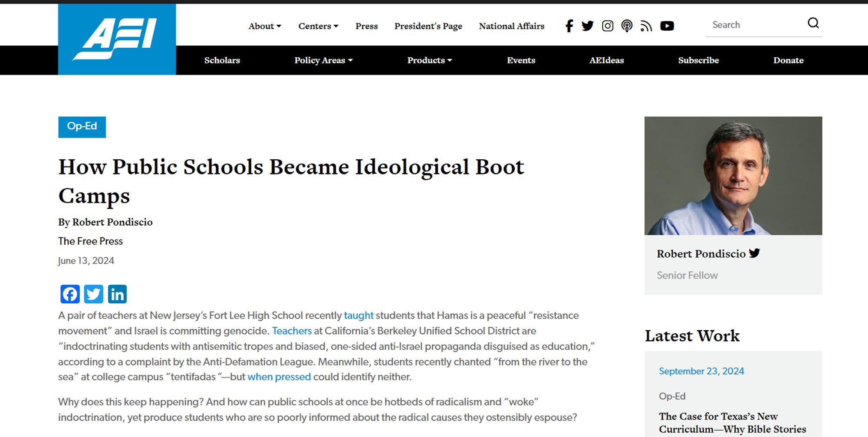Click Donate in navigation bar
Screen dimensions: 868x437
pyautogui.click(x=789, y=60)
